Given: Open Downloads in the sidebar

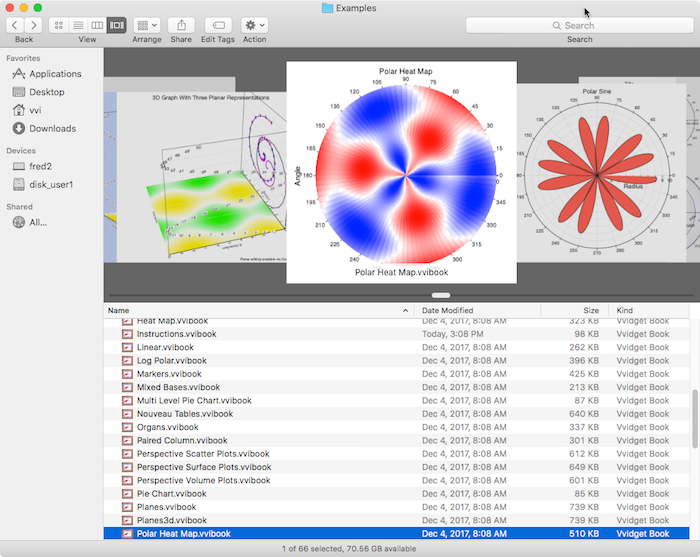Looking at the screenshot, I should tap(52, 128).
